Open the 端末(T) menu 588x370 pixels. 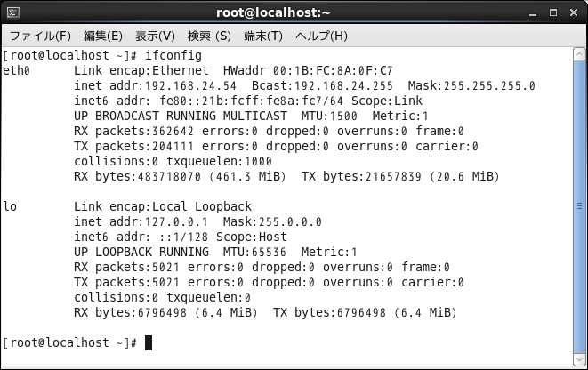click(263, 36)
